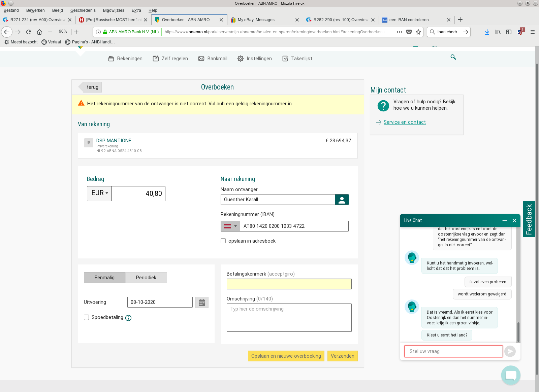Click the Firefox downloads arrow icon
539x392 pixels.
click(487, 32)
